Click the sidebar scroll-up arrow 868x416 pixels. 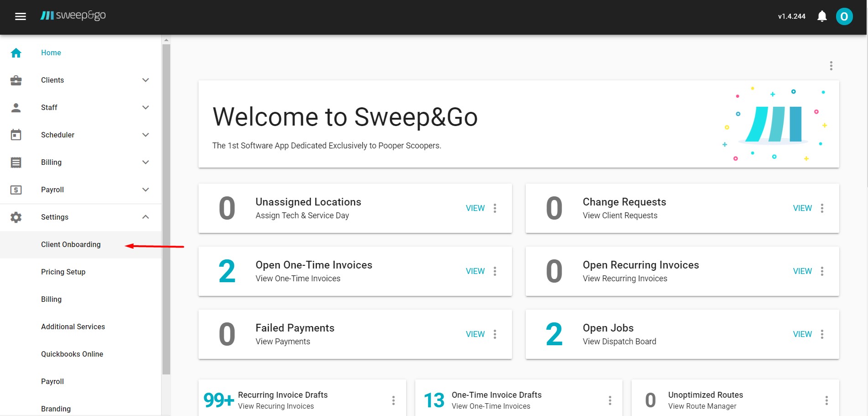166,40
